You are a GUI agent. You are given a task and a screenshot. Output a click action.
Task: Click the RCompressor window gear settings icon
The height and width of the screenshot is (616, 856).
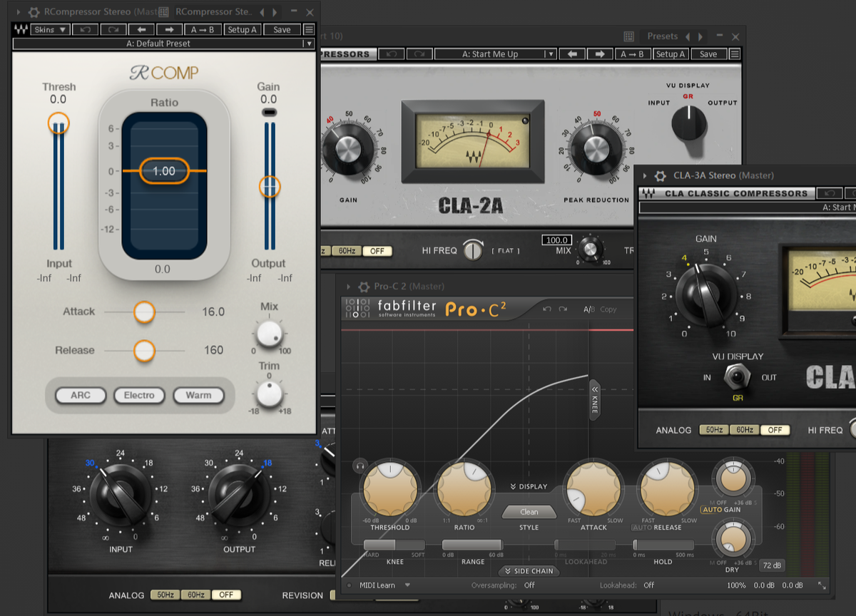[x=34, y=12]
